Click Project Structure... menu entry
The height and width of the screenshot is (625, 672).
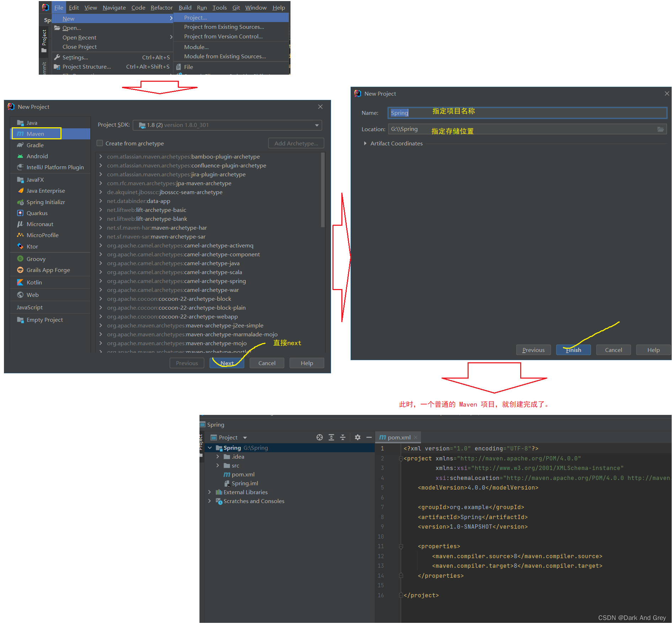[113, 66]
